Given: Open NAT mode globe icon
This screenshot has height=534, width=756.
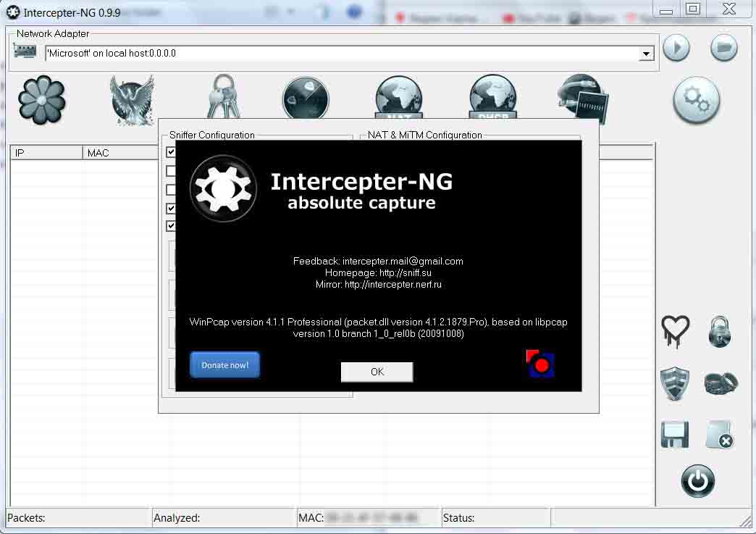Looking at the screenshot, I should [399, 97].
